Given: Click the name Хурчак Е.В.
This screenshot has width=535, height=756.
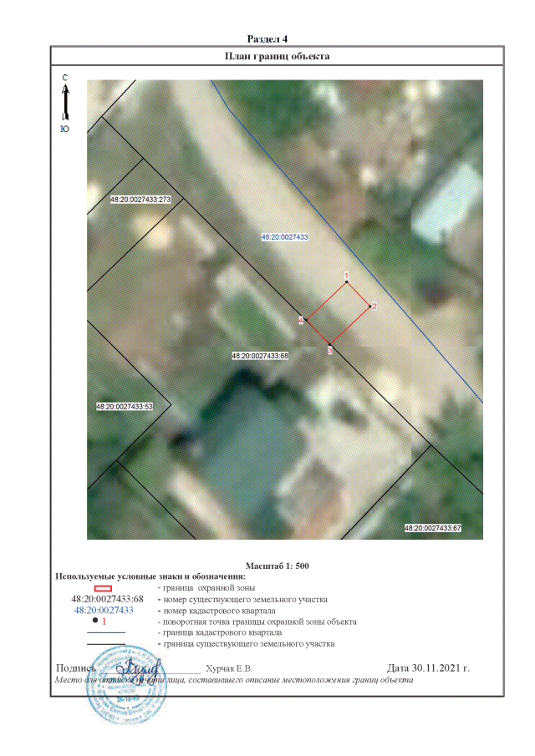Looking at the screenshot, I should tap(229, 669).
